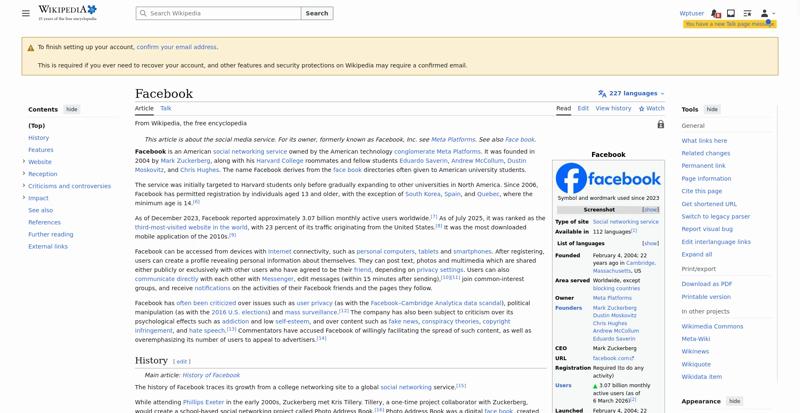800x413 pixels.
Task: Open Related changes tool
Action: (x=706, y=153)
